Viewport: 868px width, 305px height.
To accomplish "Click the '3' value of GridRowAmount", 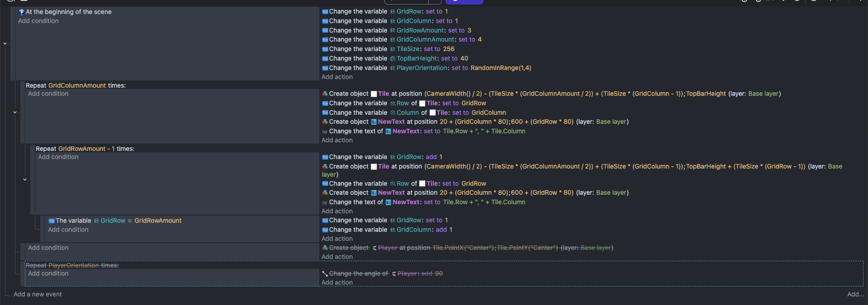I will coord(469,31).
